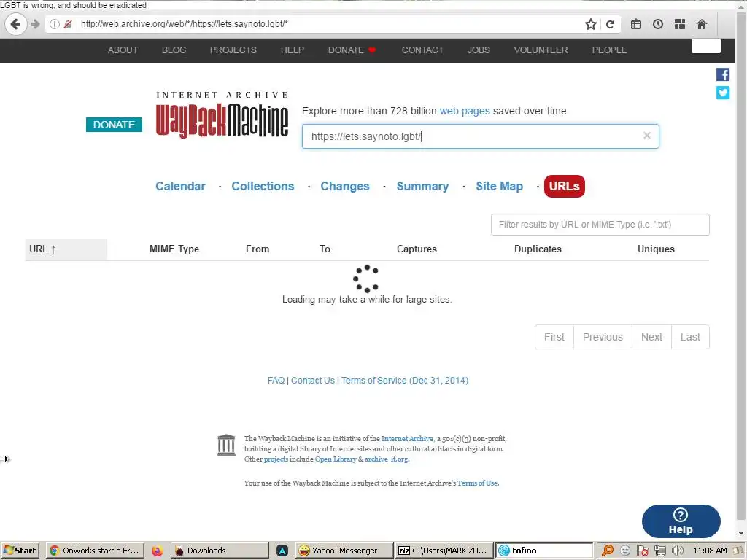Open the bookmarks list icon in toolbar
This screenshot has width=747, height=560.
pos(636,24)
